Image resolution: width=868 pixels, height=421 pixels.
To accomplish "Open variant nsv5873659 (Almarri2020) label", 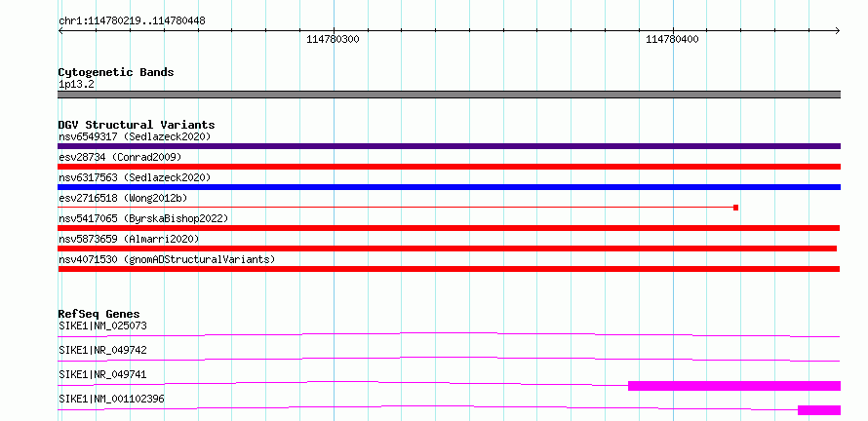I will [129, 239].
